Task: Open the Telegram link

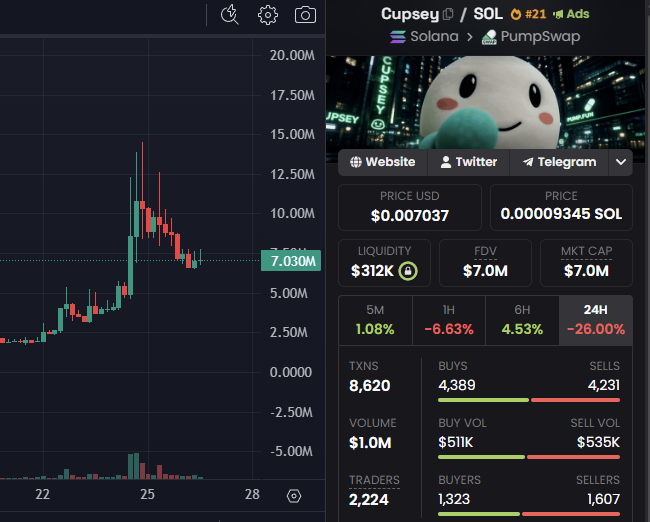Action: [x=559, y=162]
